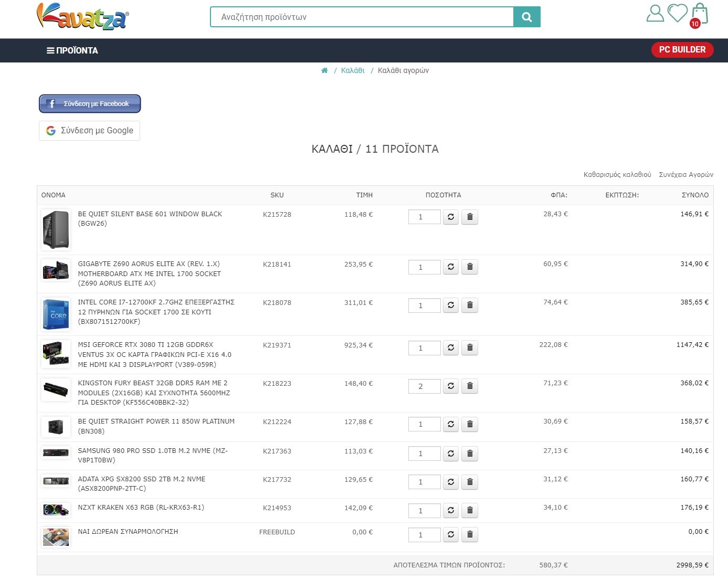Click quantity field for Kingston Fury Beast RAM

click(x=425, y=386)
